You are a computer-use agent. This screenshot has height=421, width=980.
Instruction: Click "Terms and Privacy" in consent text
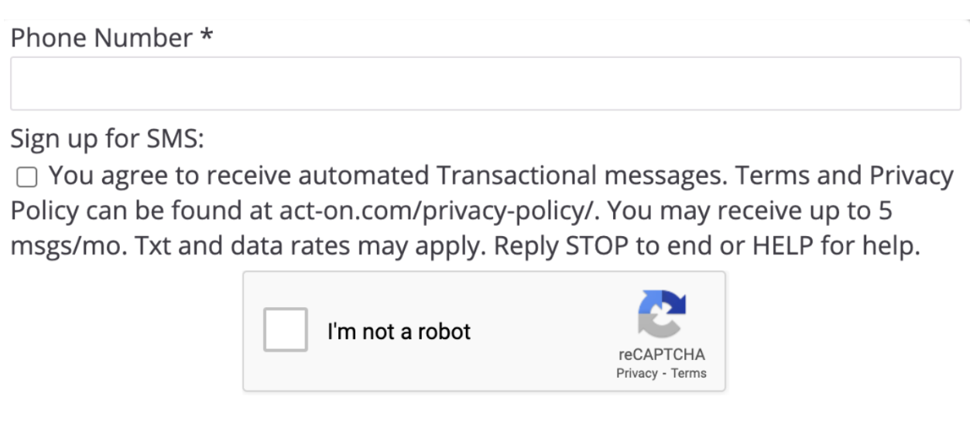[845, 176]
